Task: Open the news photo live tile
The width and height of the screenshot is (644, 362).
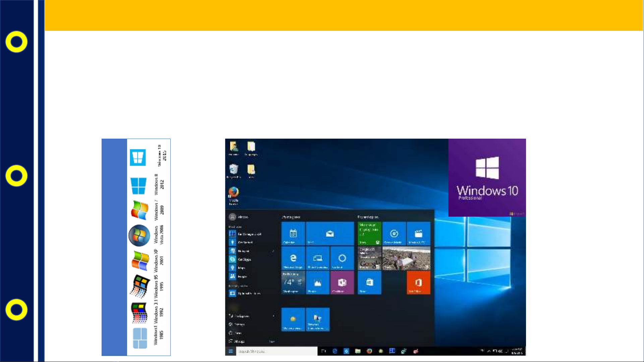Action: click(406, 258)
